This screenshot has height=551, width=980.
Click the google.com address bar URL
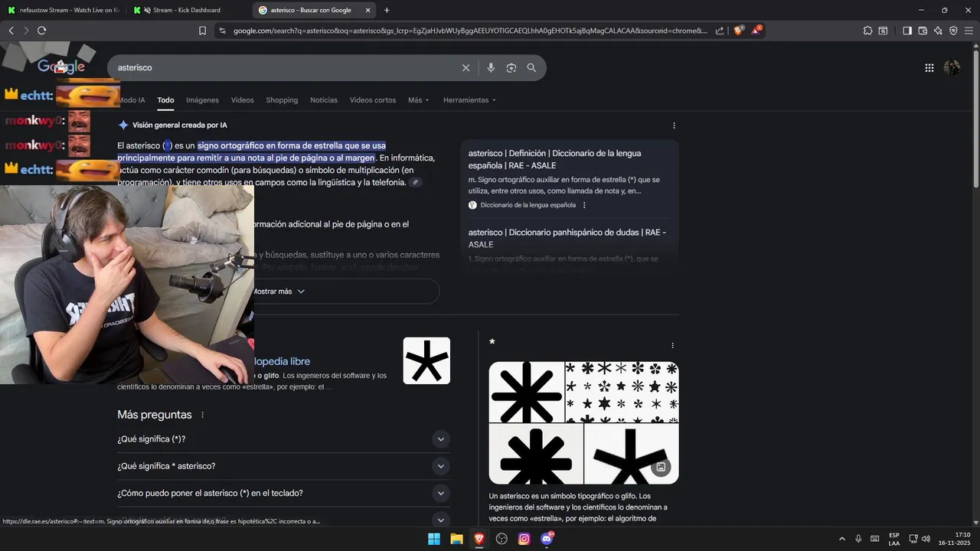[x=470, y=31]
